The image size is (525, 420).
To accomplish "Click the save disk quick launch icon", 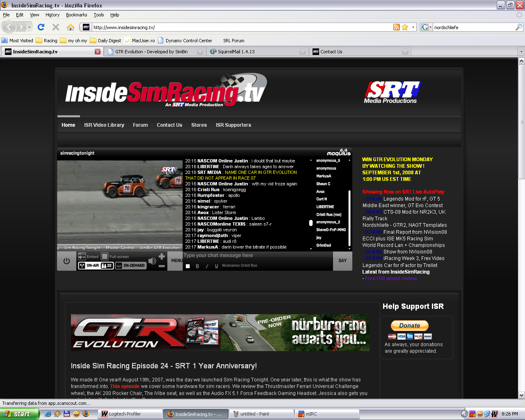I will click(67, 414).
